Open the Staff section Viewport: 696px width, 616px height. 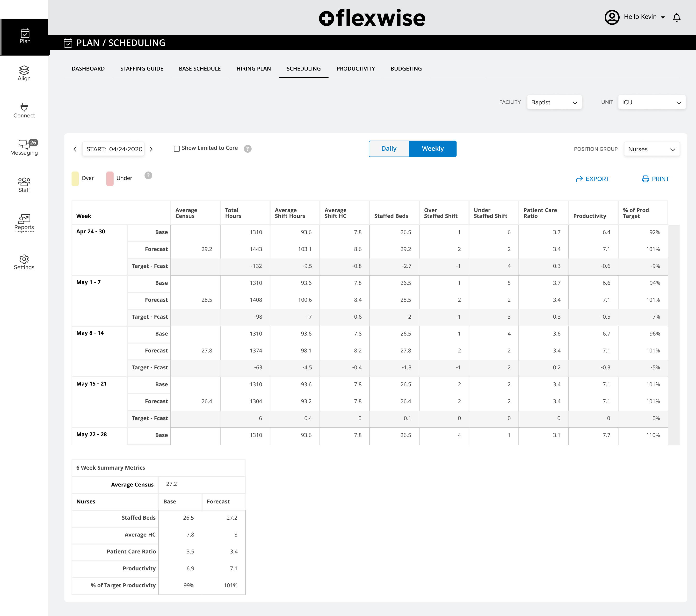(24, 185)
